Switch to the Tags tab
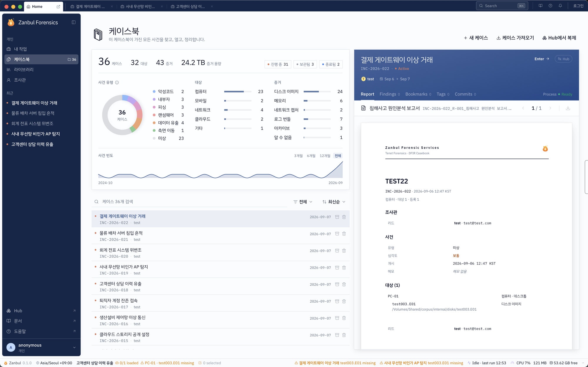 (443, 94)
